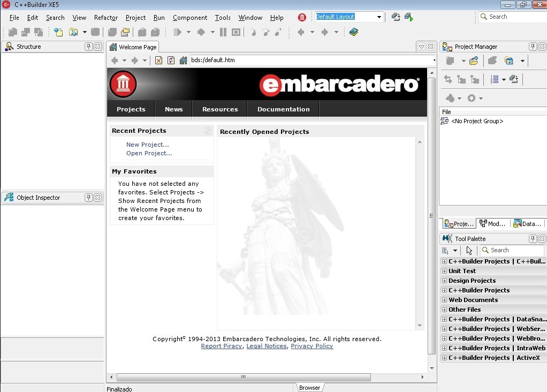
Task: Click the Tool Palette category filter icon
Action: [445, 250]
